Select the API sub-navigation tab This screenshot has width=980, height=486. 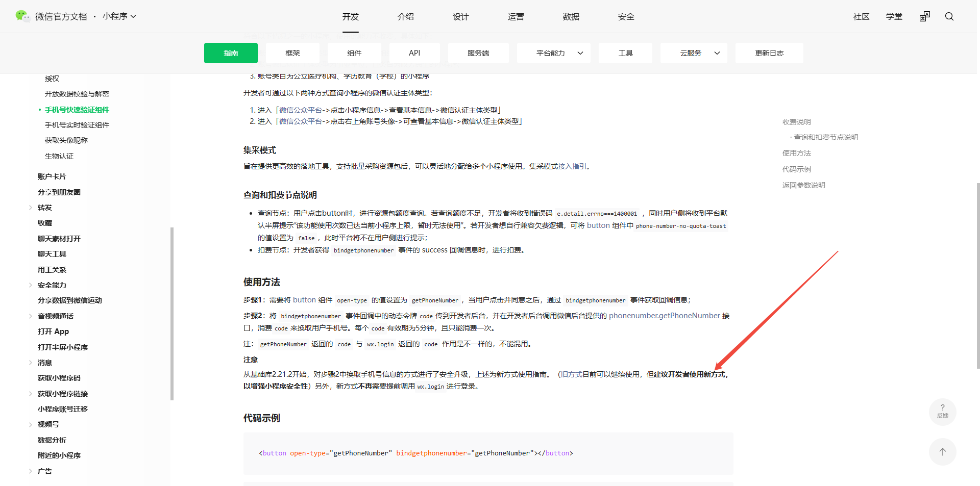pos(414,53)
